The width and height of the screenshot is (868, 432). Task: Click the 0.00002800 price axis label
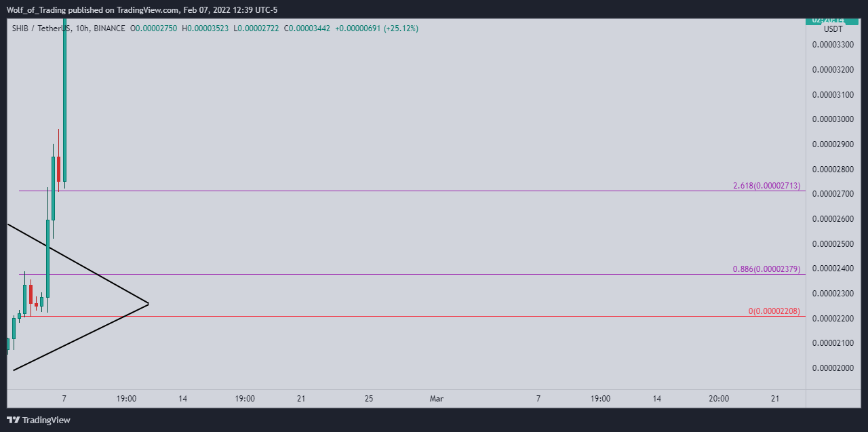click(833, 169)
